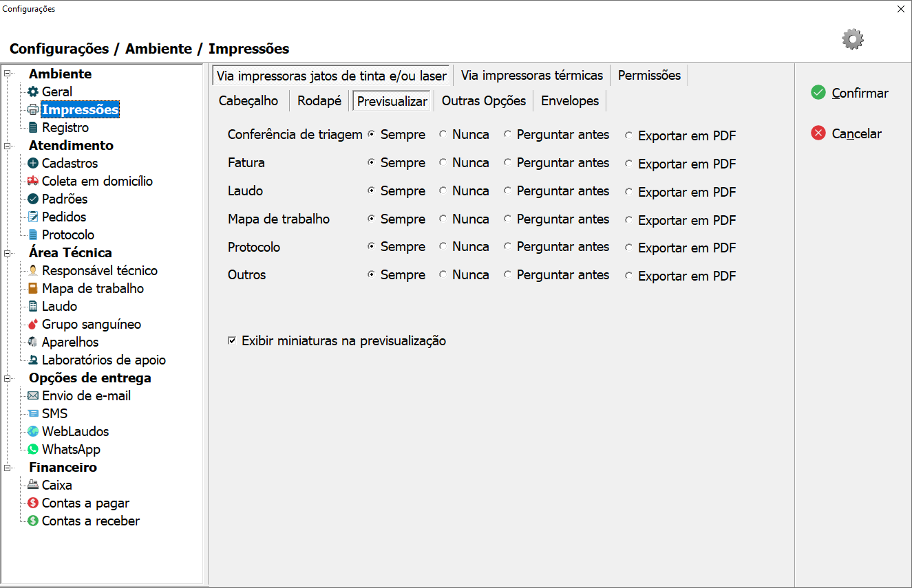Collapse the Financeiro tree group
Viewport: 912px width, 588px height.
pyautogui.click(x=8, y=468)
